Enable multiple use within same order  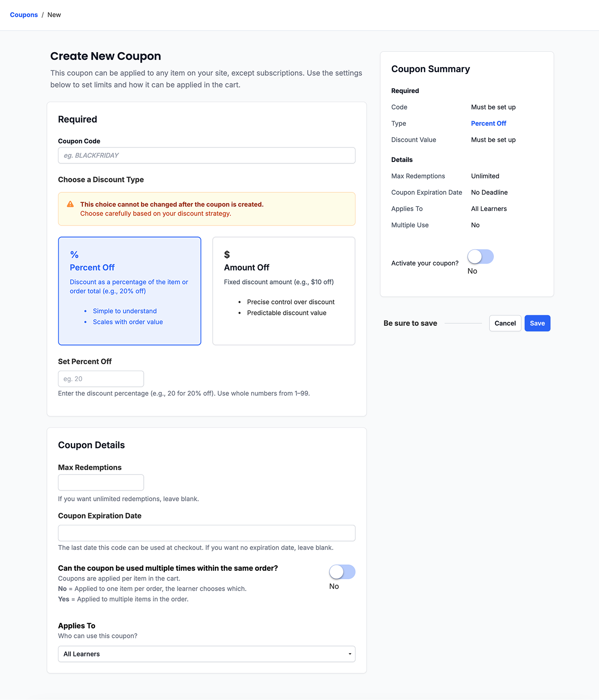click(x=342, y=572)
